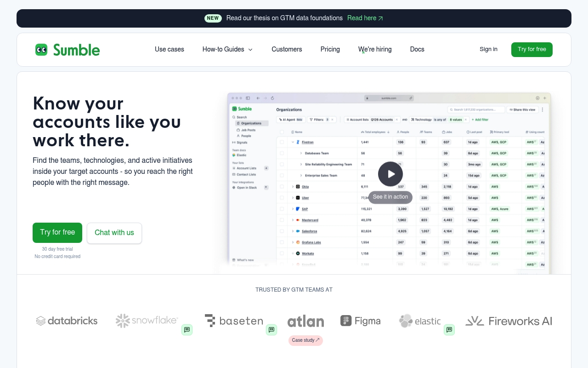Toggle the select-all checkbox in the table header
588x368 pixels.
click(282, 132)
